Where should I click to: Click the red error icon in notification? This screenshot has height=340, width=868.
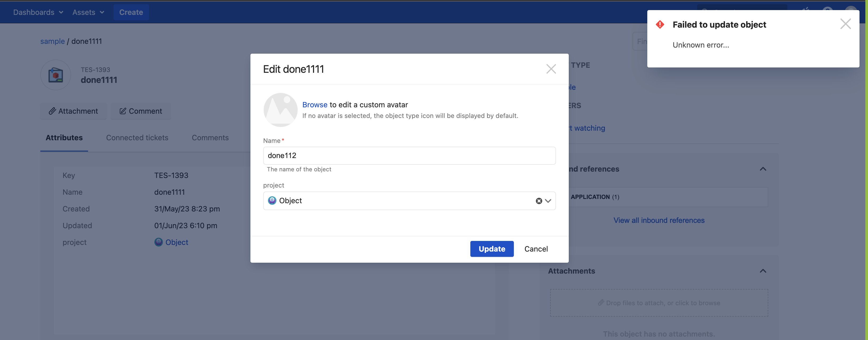(x=660, y=25)
